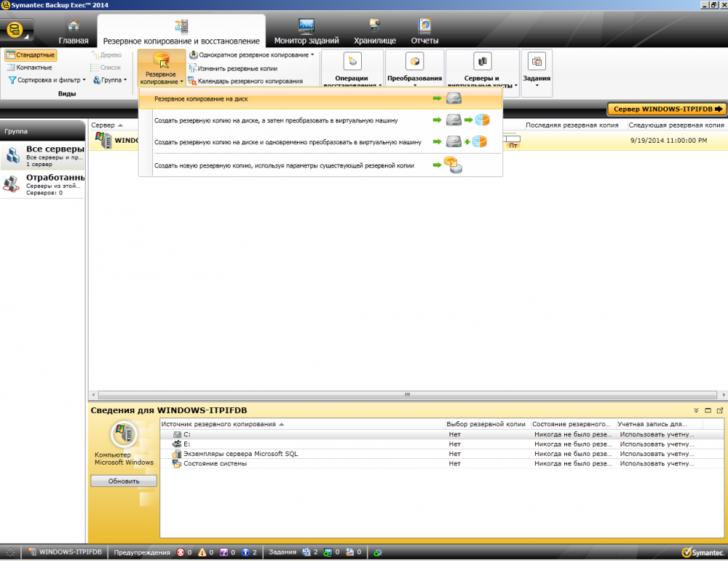This screenshot has width=728, height=561.
Task: Click the leftmost spinner icon in status bar
Action: (10, 552)
